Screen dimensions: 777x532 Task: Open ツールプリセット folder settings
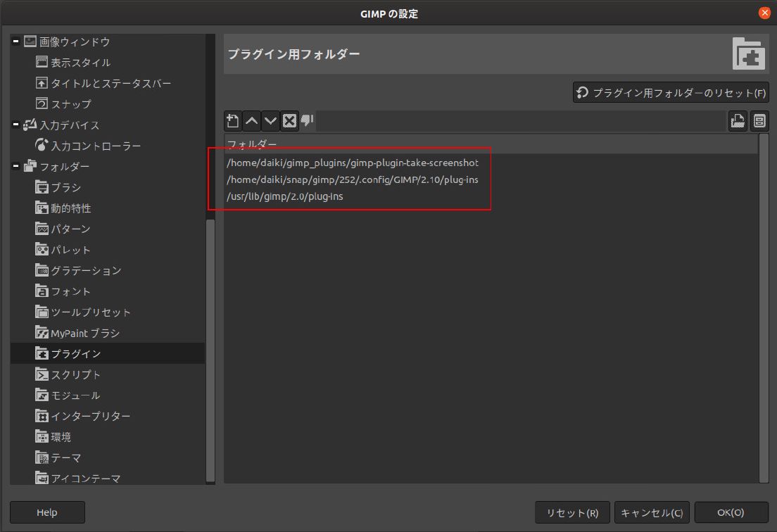91,312
